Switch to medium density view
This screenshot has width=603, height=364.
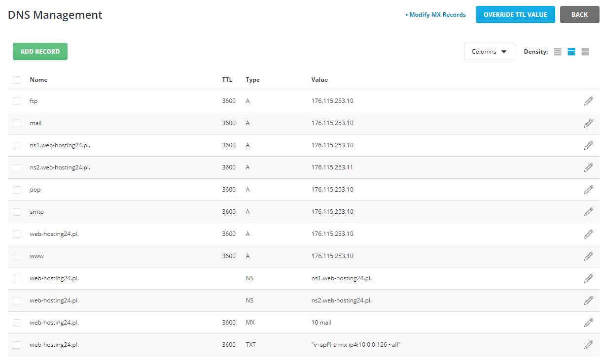pos(571,52)
